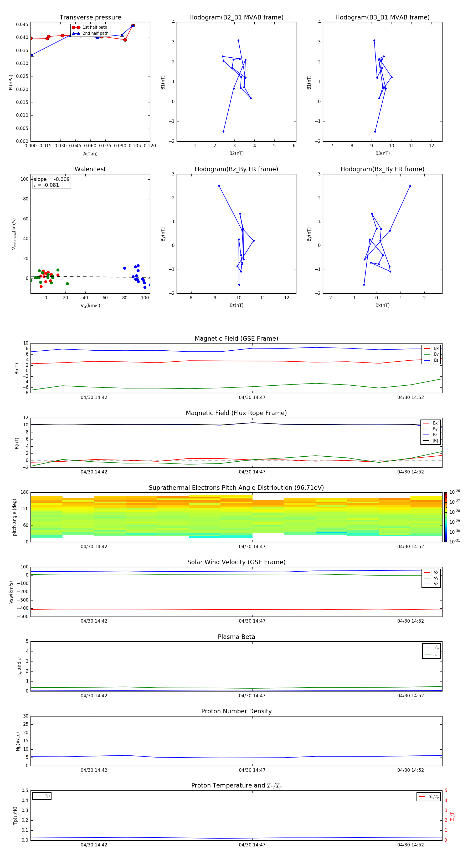Select the red 'Te/Tp' legend entry
473x868 pixels.
click(x=429, y=796)
